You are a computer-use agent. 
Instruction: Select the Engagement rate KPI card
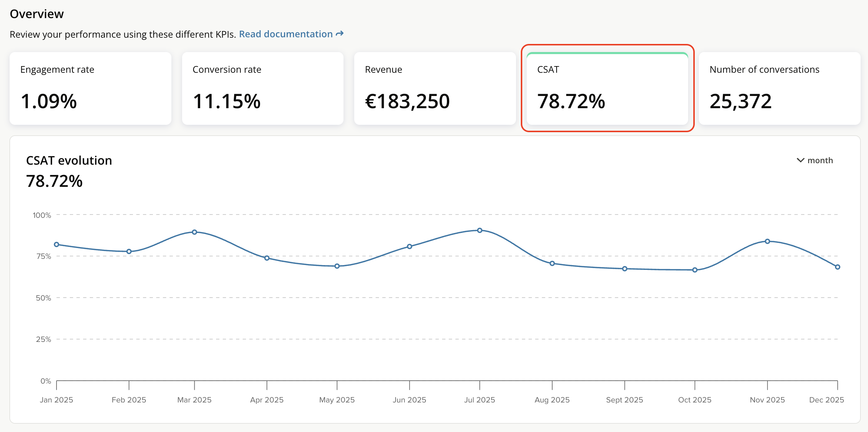pos(90,89)
